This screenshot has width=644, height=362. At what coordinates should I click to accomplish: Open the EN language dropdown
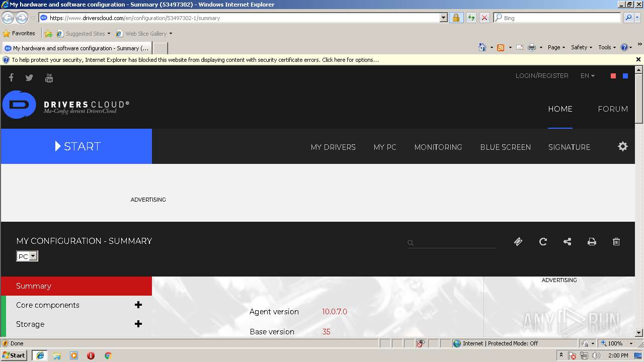[x=587, y=76]
